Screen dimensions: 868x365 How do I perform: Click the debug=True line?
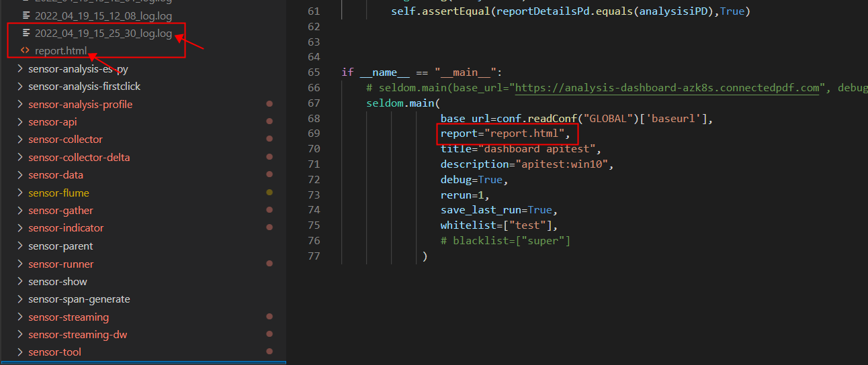pyautogui.click(x=474, y=180)
